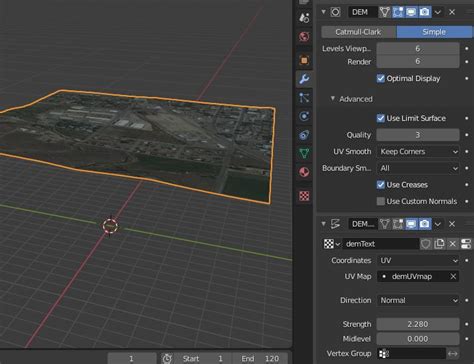Click the Displace modifier name field

tap(363, 224)
